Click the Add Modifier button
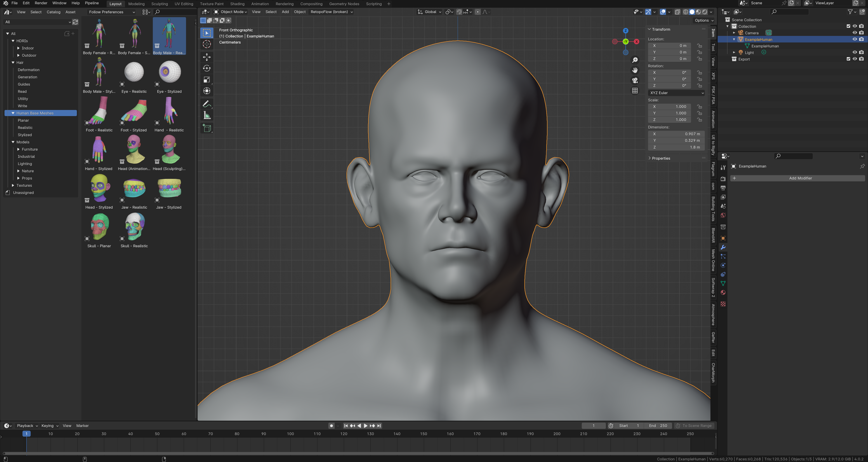 pos(797,178)
